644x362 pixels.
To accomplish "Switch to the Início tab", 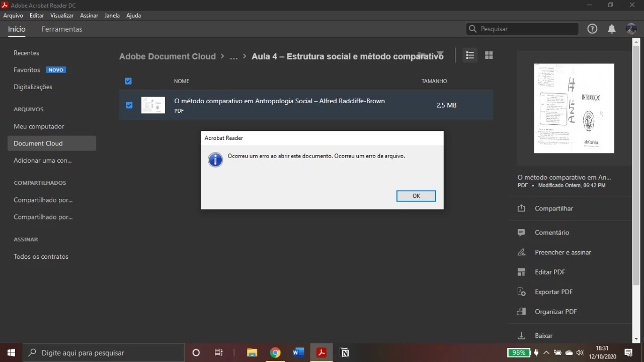I will [x=17, y=29].
